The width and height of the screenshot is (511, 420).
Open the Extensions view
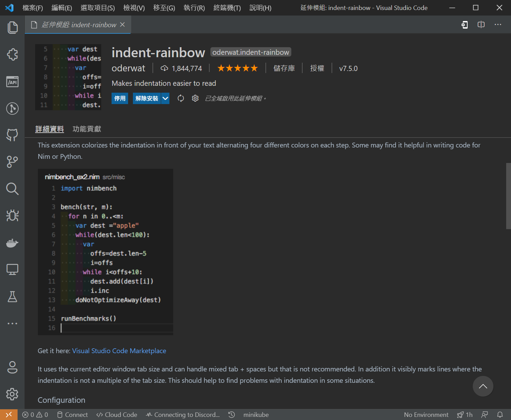coord(13,54)
